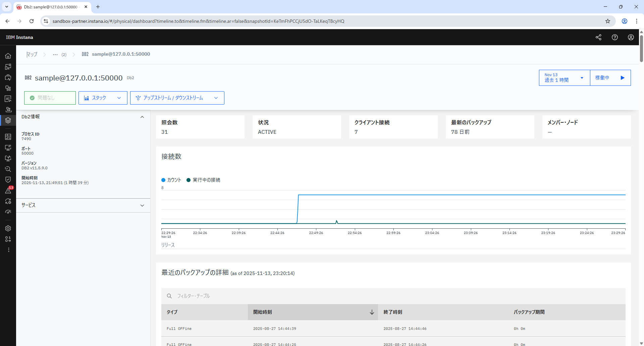Open the Instana user account icon
This screenshot has height=346, width=644.
pyautogui.click(x=631, y=37)
